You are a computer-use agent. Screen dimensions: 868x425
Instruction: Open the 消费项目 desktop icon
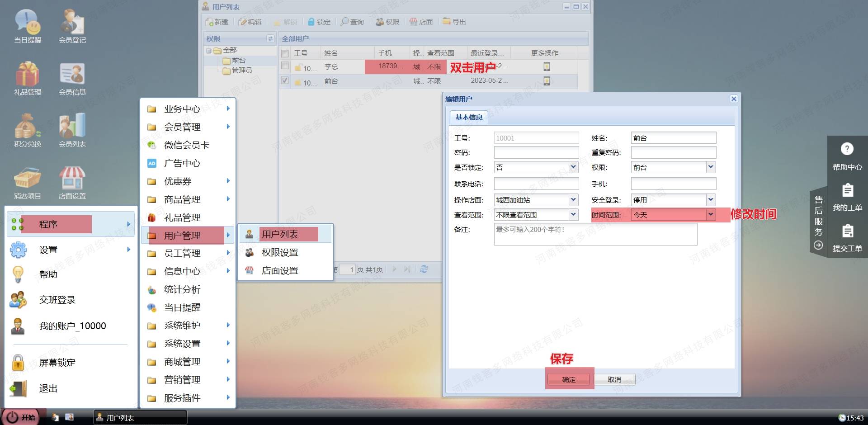[28, 182]
